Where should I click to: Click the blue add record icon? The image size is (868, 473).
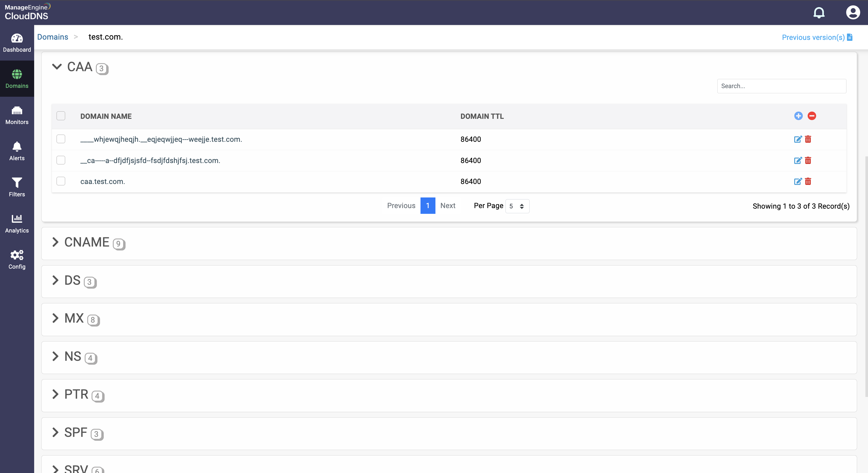click(x=798, y=116)
